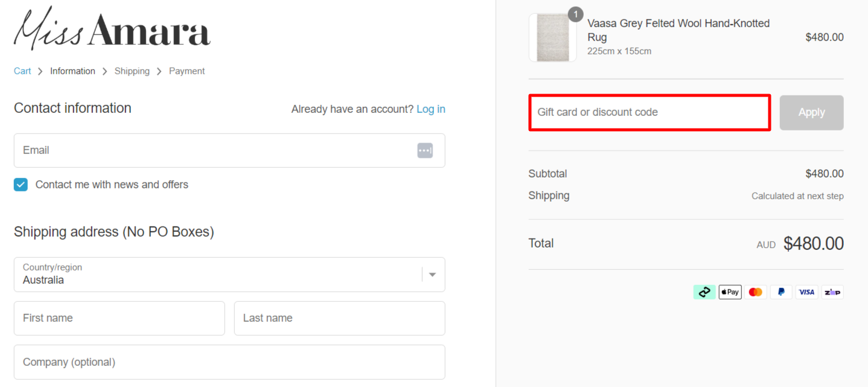
Task: Click the Mastercard payment icon
Action: [755, 292]
